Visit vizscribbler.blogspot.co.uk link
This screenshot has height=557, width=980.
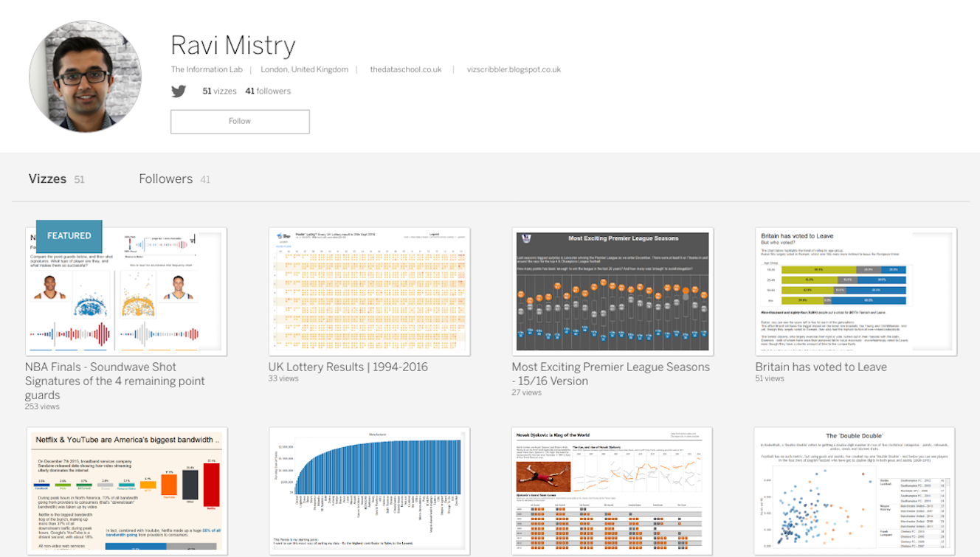pos(514,69)
